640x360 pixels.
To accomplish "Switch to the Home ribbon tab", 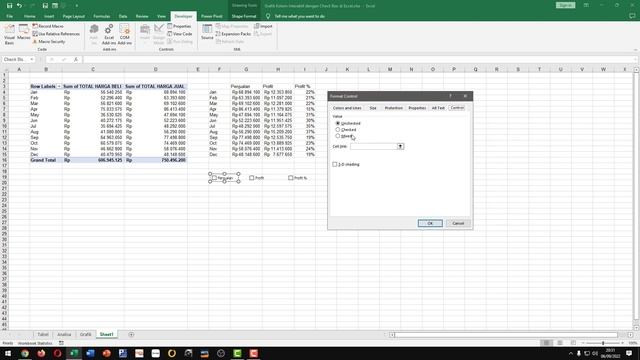I will [x=29, y=16].
